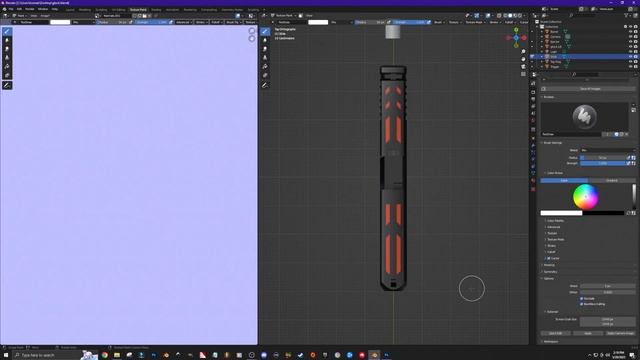The height and width of the screenshot is (360, 640).
Task: Open the Window menu
Action: coord(43,9)
